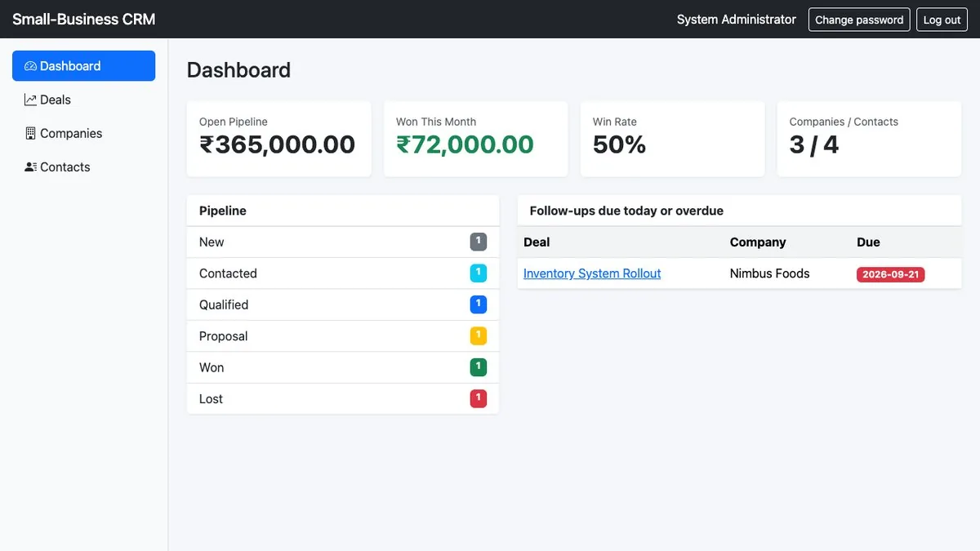Viewport: 980px width, 551px height.
Task: Click the Contacts person-lines icon
Action: pos(31,167)
